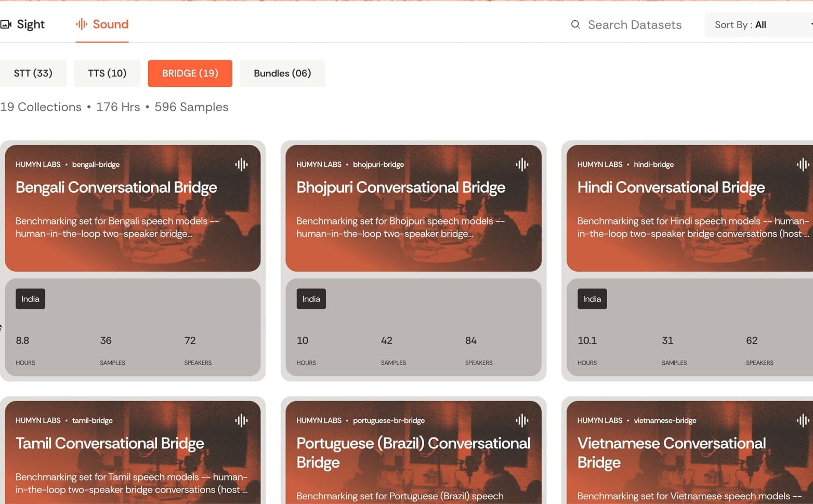813x504 pixels.
Task: Click India tag on Bhojpuri card
Action: click(x=311, y=299)
